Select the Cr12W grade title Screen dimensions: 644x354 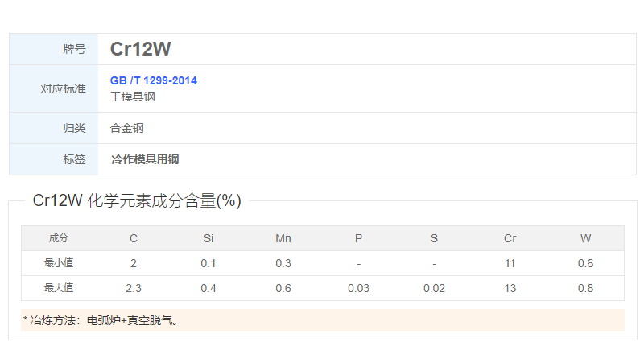click(140, 49)
